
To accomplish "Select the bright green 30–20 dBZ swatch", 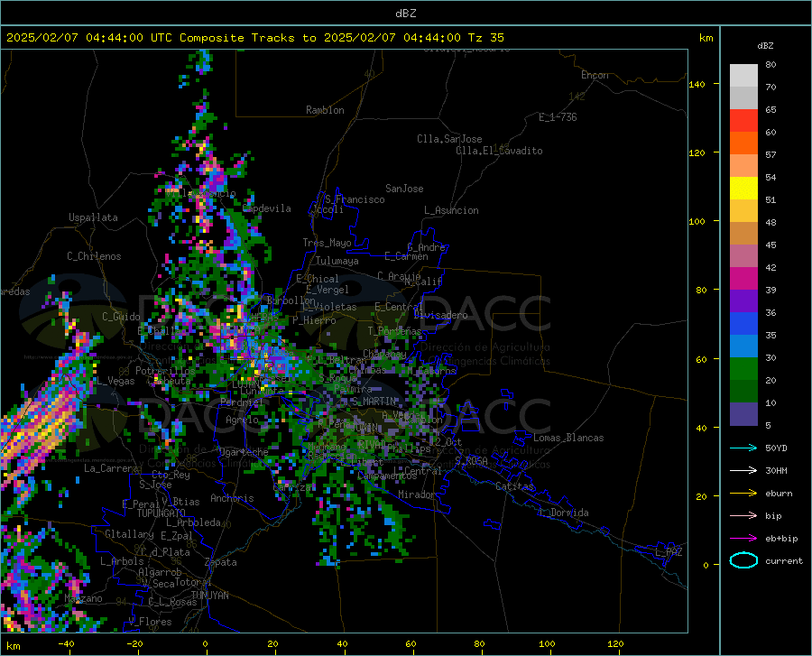I will pos(743,369).
